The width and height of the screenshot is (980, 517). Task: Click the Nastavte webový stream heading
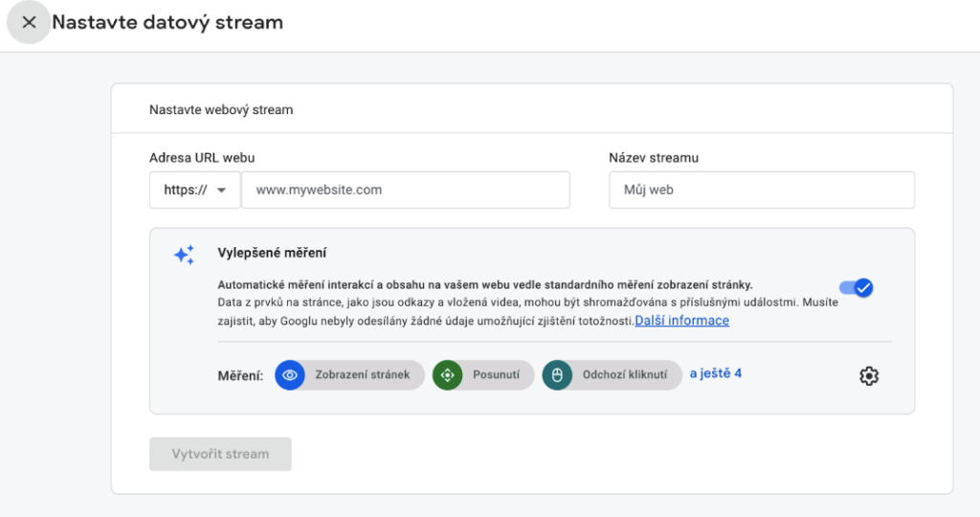221,110
